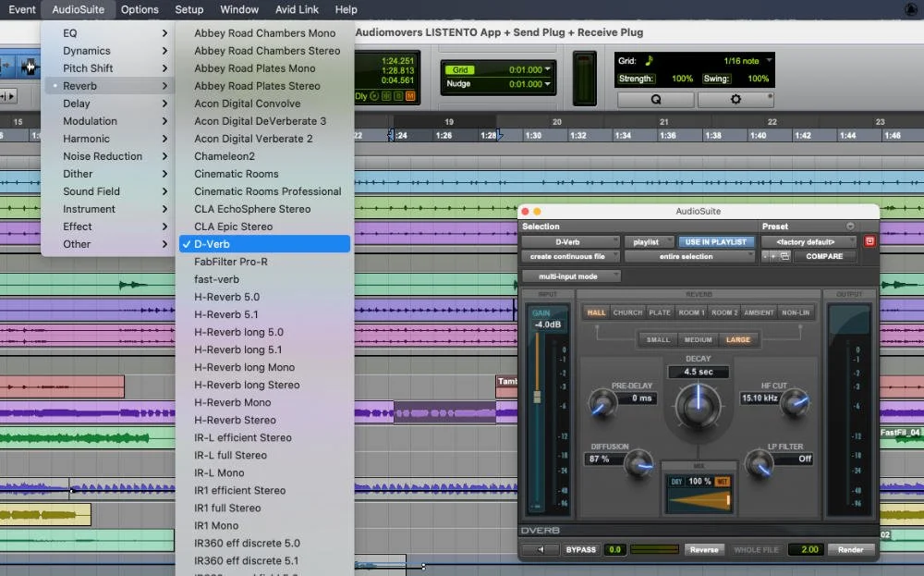The width and height of the screenshot is (924, 576).
Task: Click the Decay time value showing 4.5 sec
Action: point(699,371)
